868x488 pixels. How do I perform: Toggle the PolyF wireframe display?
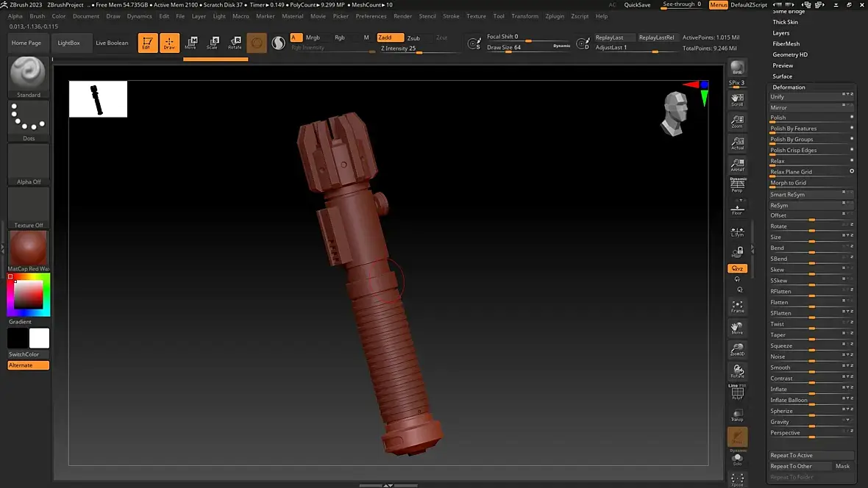[x=737, y=393]
